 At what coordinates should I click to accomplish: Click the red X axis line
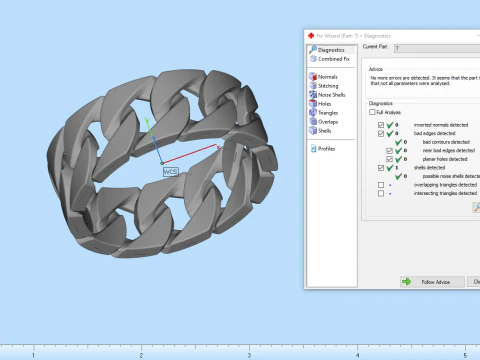pos(190,154)
